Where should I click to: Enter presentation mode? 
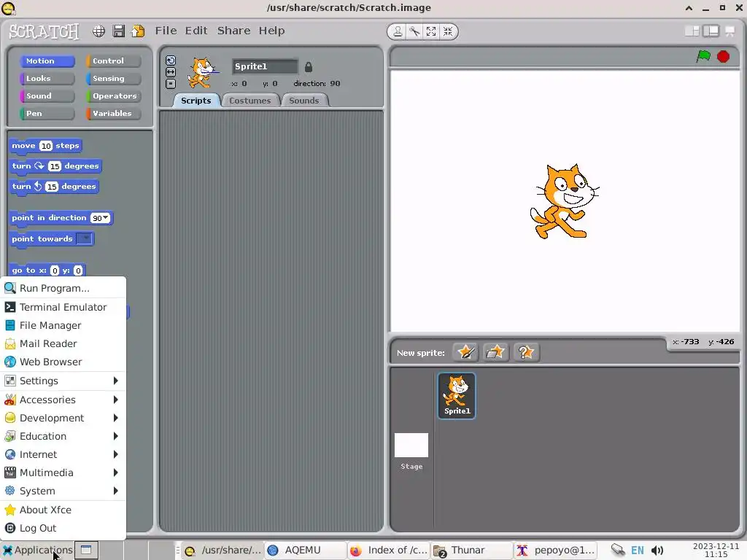tap(729, 31)
